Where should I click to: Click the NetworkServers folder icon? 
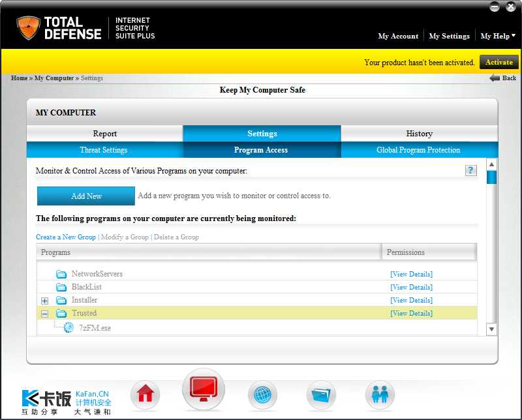61,274
